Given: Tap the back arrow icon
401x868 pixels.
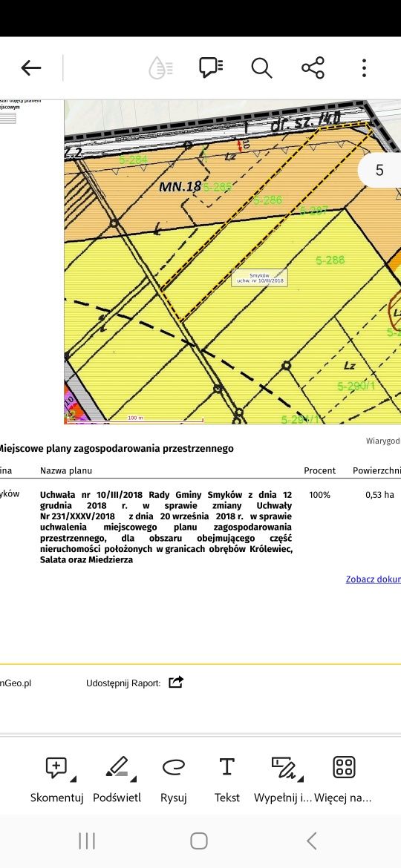Looking at the screenshot, I should 31,68.
